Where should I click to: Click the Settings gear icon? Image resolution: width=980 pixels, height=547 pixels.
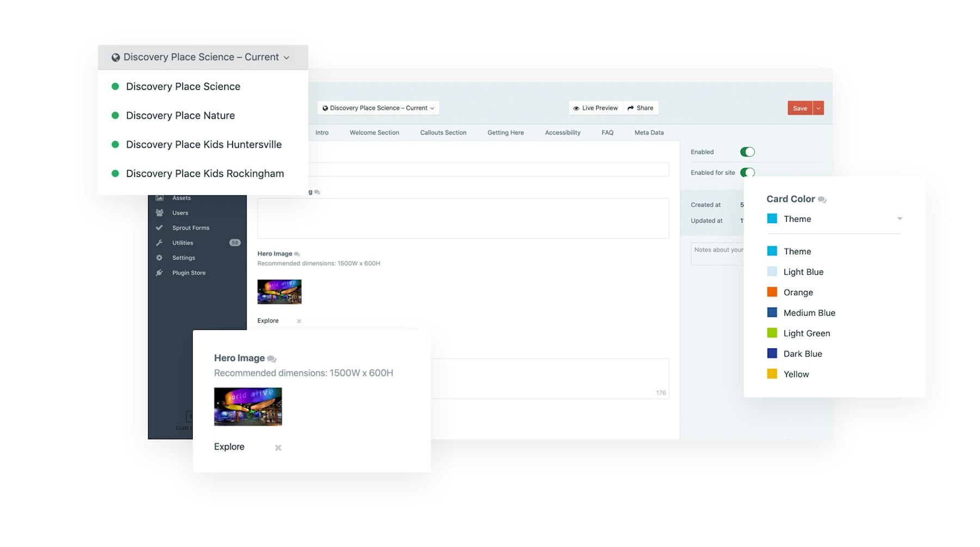pos(160,258)
